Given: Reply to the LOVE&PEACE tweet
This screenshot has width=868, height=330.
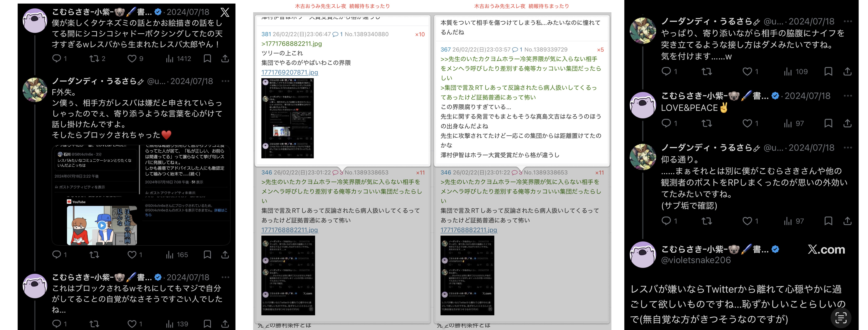Looking at the screenshot, I should click(x=666, y=123).
